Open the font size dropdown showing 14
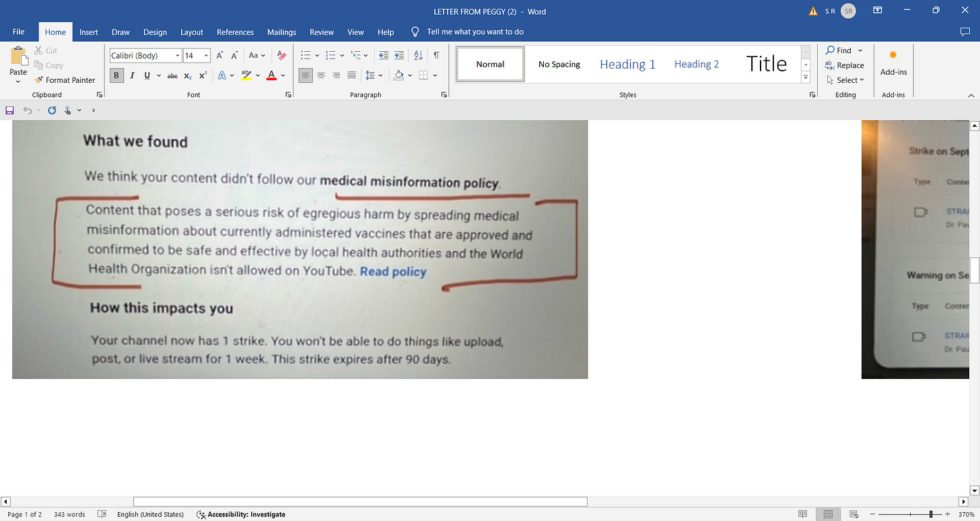This screenshot has width=980, height=521. pyautogui.click(x=207, y=56)
